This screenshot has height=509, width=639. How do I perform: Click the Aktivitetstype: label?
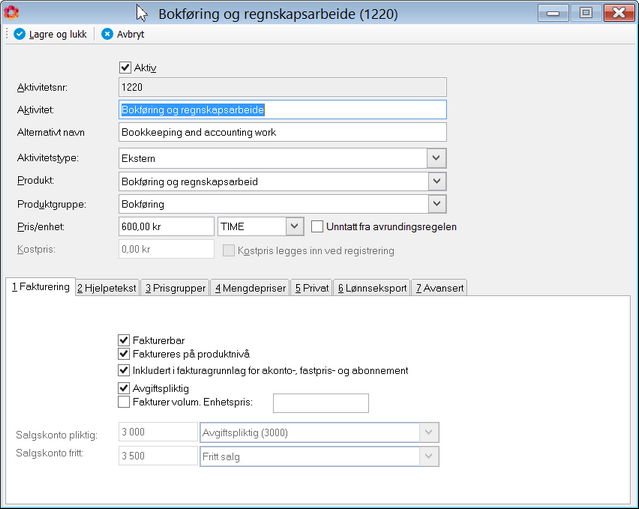[48, 158]
